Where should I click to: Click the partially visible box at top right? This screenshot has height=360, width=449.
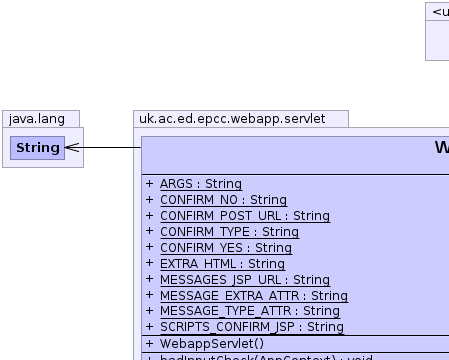pos(437,32)
